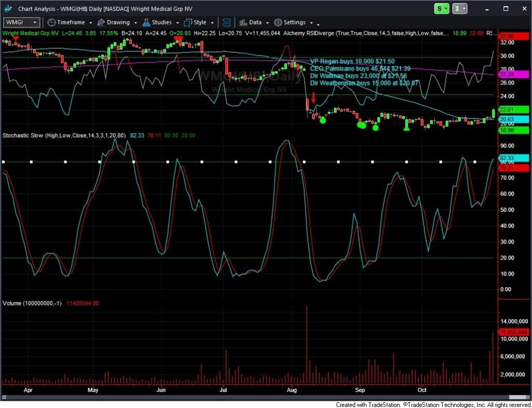Open the Data menu
Viewport: 532px width, 408px height.
click(255, 22)
